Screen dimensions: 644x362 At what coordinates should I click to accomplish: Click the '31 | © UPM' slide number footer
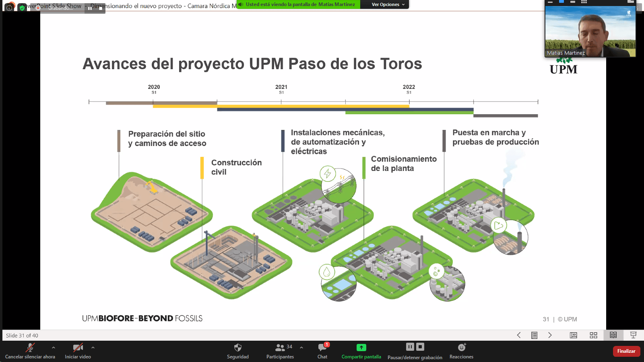click(560, 319)
